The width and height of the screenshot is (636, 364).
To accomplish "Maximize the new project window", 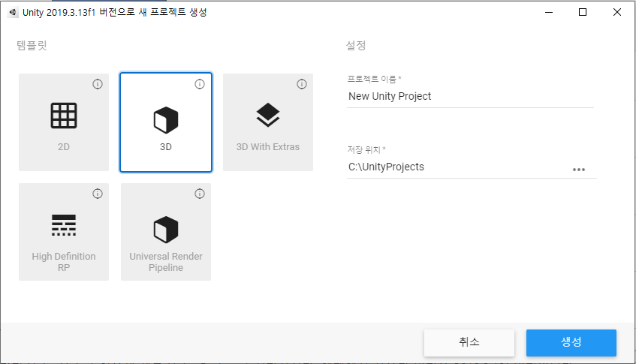I will [x=583, y=12].
